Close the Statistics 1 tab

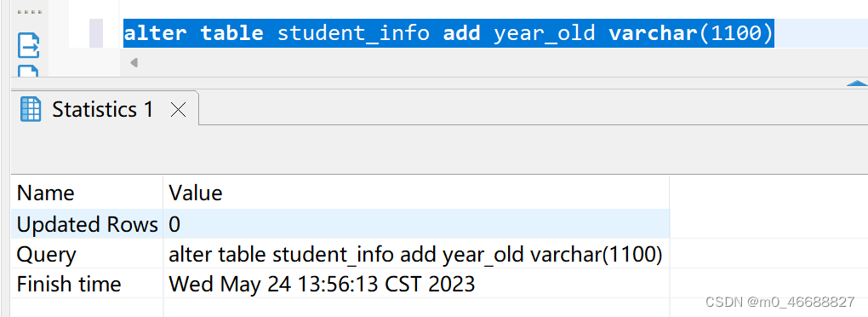point(178,110)
